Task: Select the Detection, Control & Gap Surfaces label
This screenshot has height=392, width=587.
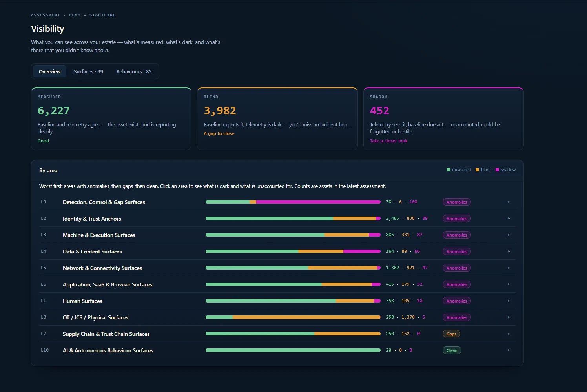Action: [104, 202]
